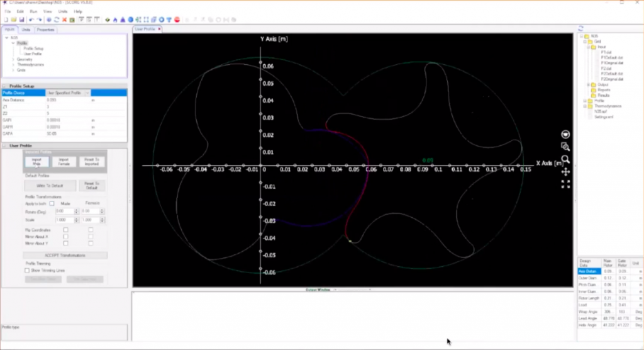
Task: Click the purple triangle toolbar icon
Action: (123, 20)
